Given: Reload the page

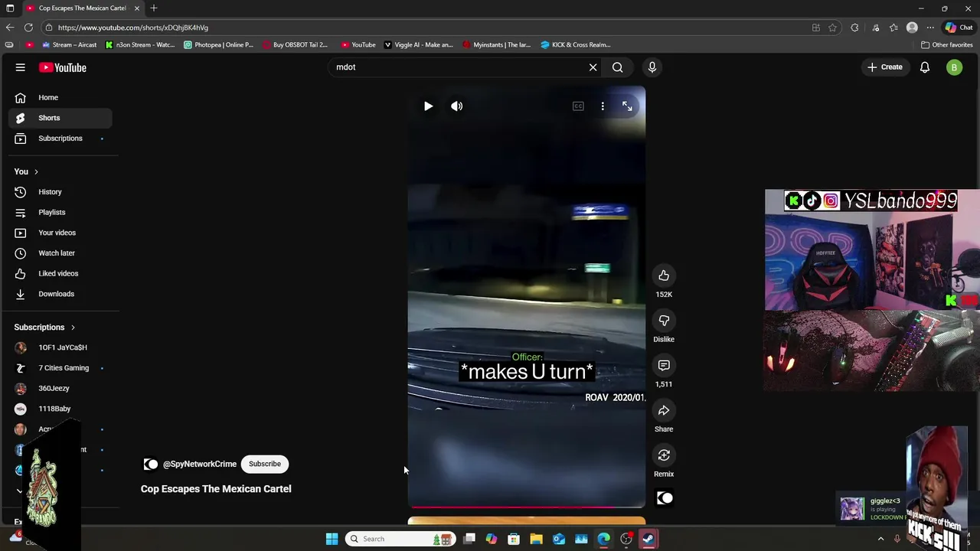Looking at the screenshot, I should [28, 28].
